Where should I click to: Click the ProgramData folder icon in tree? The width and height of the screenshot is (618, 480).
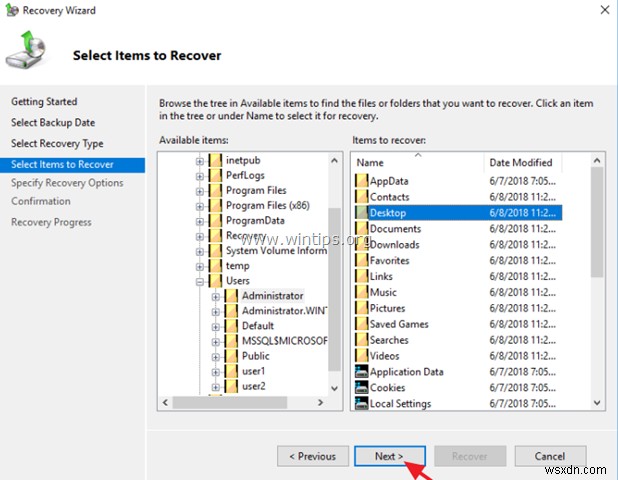coord(215,220)
